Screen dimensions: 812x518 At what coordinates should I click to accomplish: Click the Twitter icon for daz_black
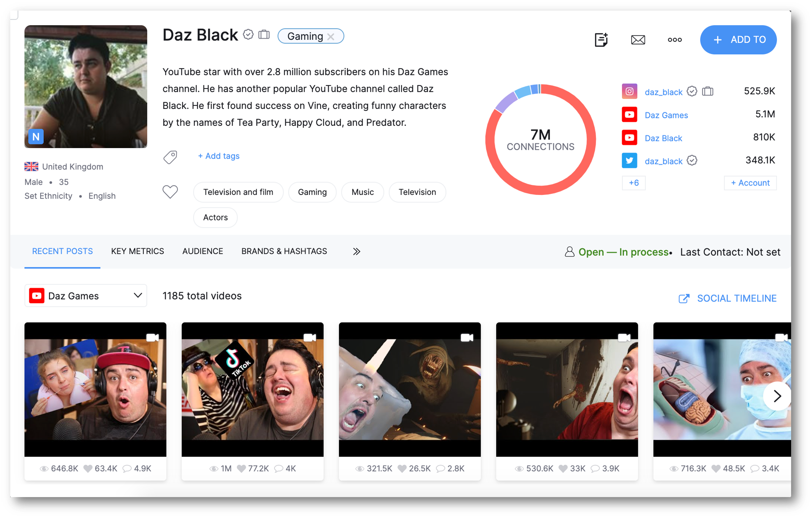[x=629, y=161]
